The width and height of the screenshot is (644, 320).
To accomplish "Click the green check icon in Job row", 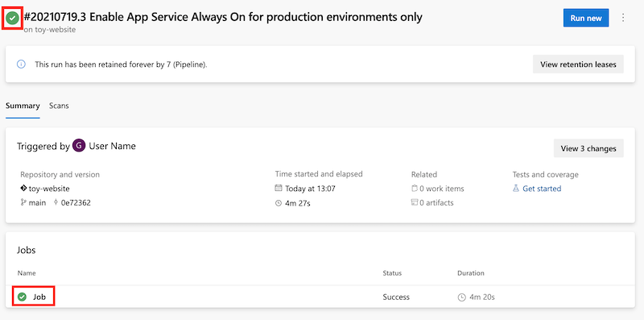I will [x=22, y=297].
